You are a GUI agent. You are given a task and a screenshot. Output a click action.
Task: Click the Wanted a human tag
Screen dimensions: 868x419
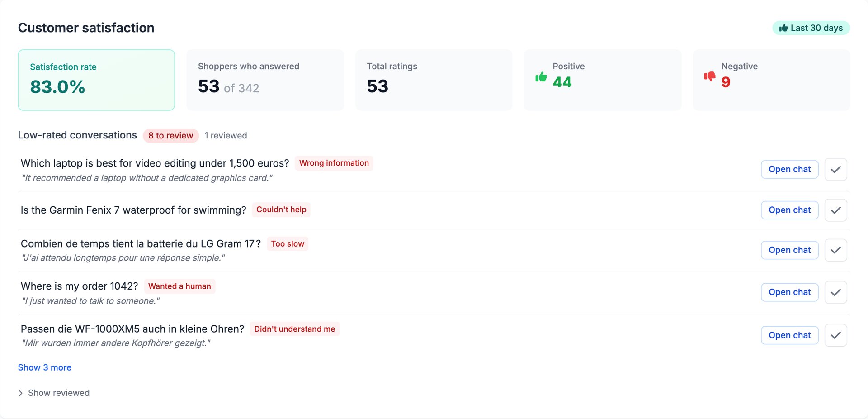pos(179,286)
